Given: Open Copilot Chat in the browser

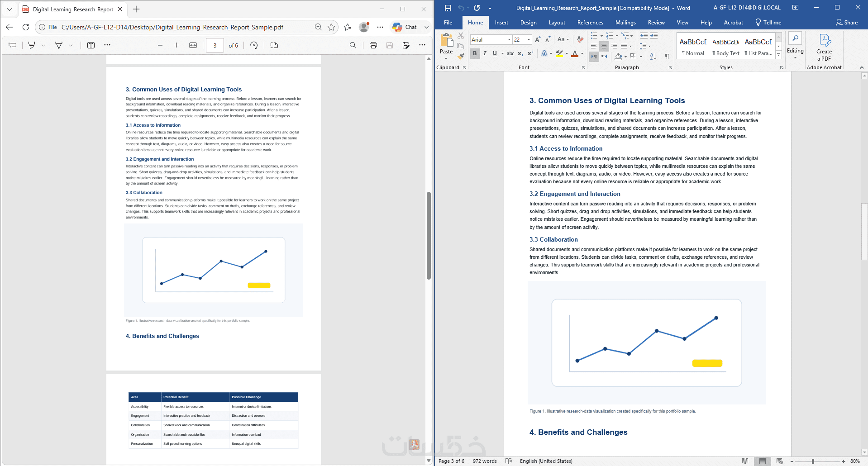Looking at the screenshot, I should tap(405, 27).
